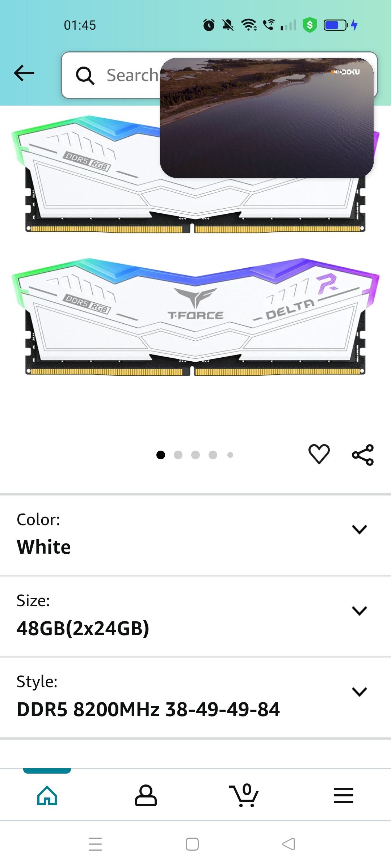Viewport: 391px width, 868px height.
Task: Expand the Color White dropdown chevron
Action: [x=360, y=529]
